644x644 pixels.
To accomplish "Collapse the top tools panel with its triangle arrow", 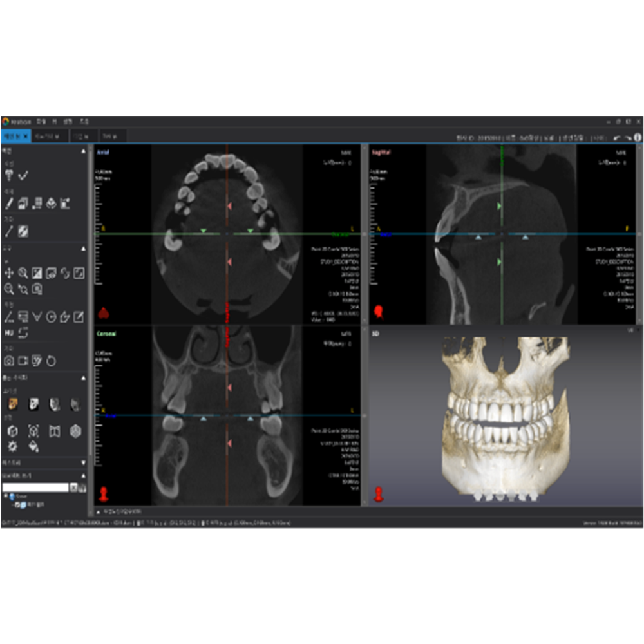I will coord(84,150).
